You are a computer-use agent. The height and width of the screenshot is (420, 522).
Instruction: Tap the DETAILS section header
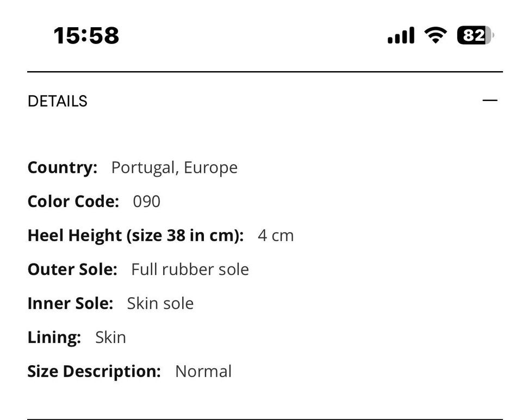(x=58, y=102)
